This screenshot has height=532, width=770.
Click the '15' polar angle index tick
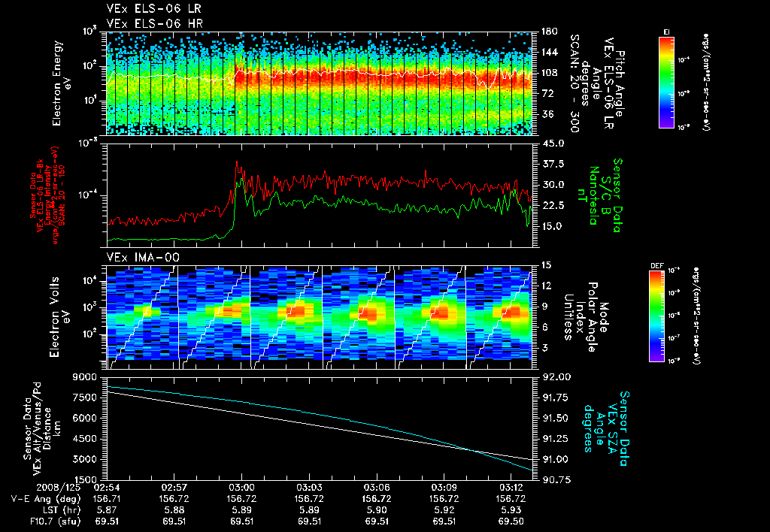(547, 265)
